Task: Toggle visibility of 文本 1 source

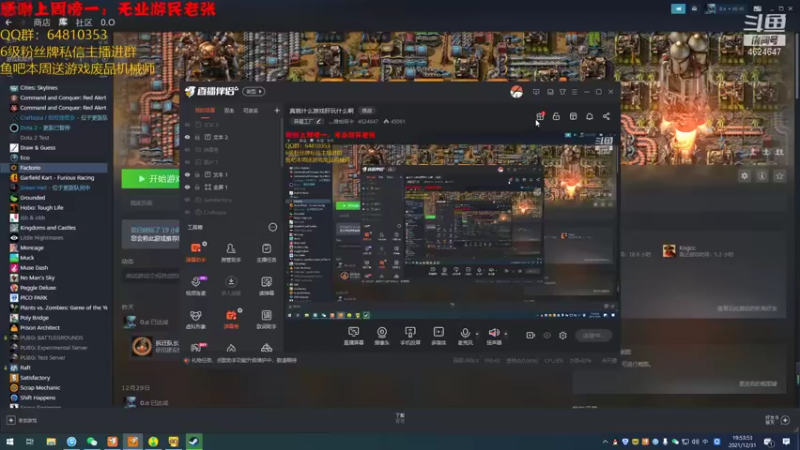Action: pos(187,174)
